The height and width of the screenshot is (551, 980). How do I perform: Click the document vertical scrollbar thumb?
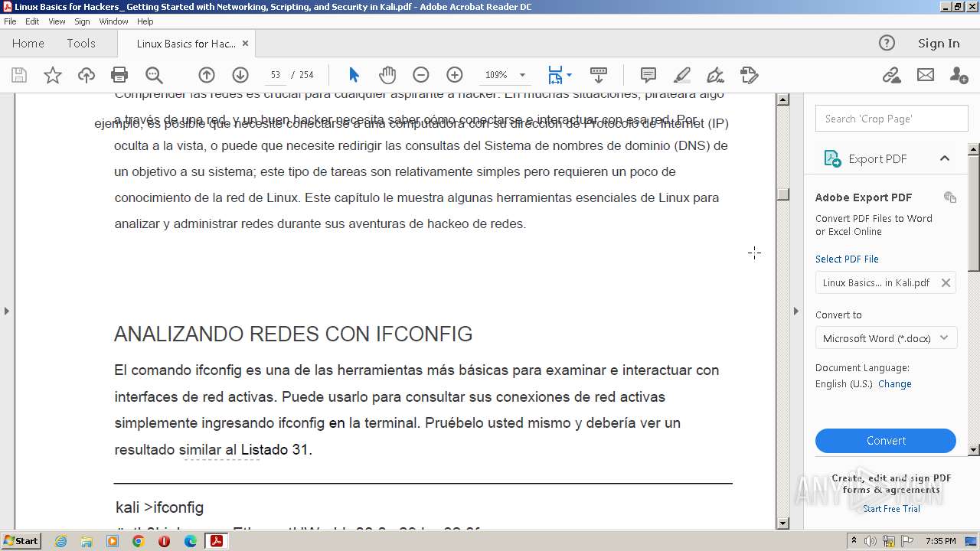coord(782,194)
